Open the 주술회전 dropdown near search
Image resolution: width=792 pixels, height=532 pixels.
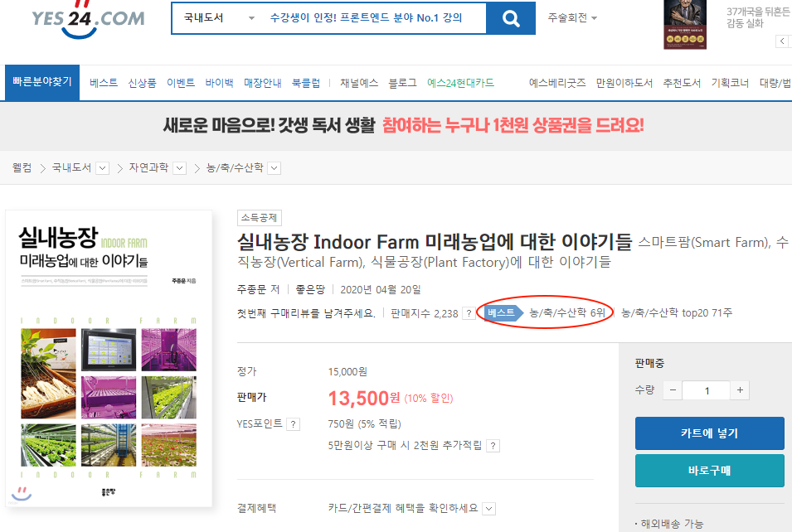[x=572, y=18]
